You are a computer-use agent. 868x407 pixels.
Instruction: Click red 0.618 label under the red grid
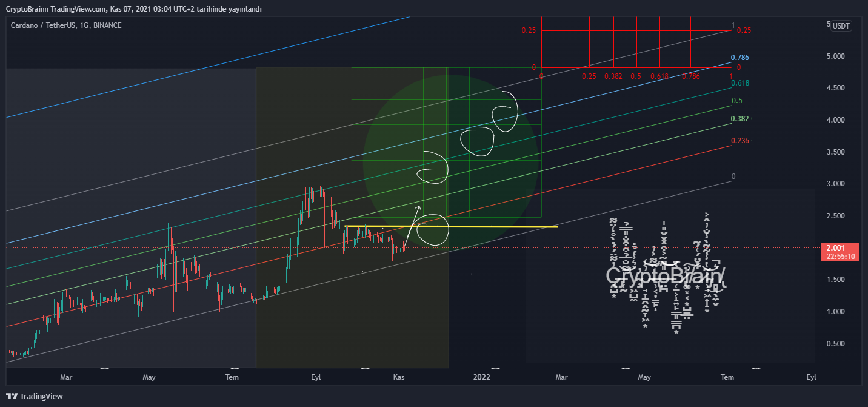tap(659, 76)
